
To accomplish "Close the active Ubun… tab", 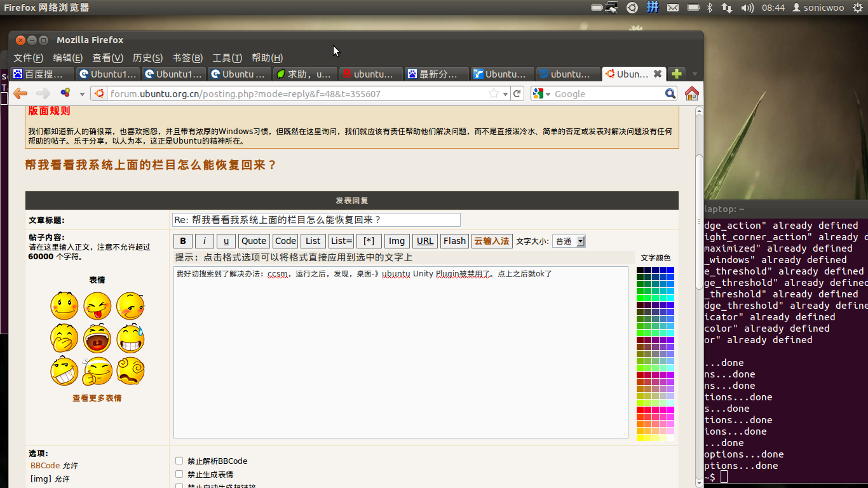I will 658,74.
